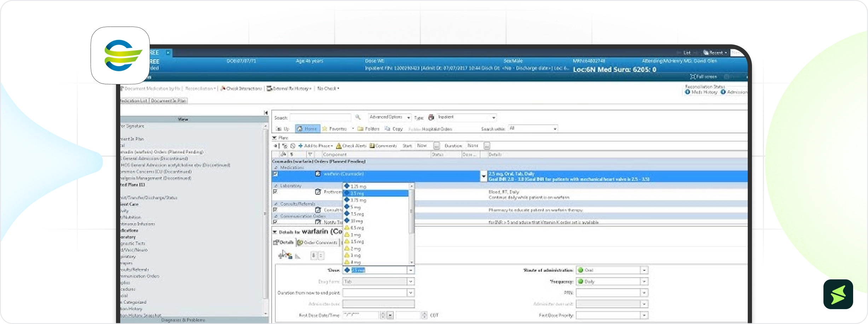Select the Details tab
This screenshot has height=324, width=868.
pyautogui.click(x=284, y=243)
